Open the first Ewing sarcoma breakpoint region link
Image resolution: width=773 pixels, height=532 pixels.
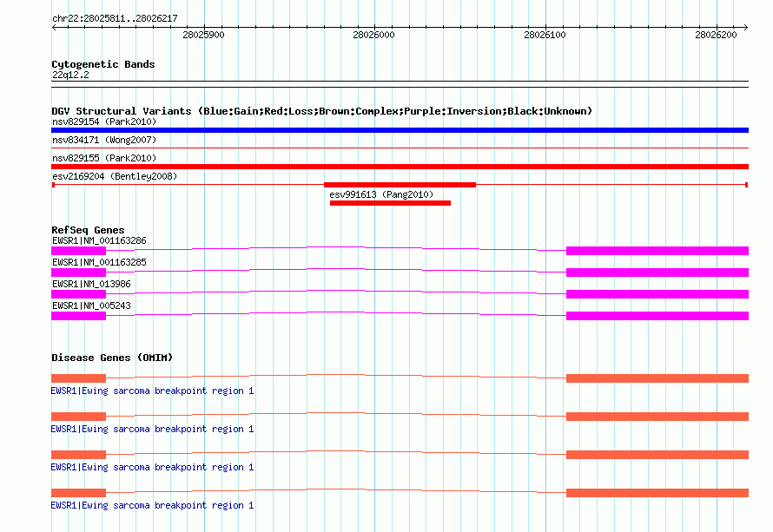[x=152, y=391]
